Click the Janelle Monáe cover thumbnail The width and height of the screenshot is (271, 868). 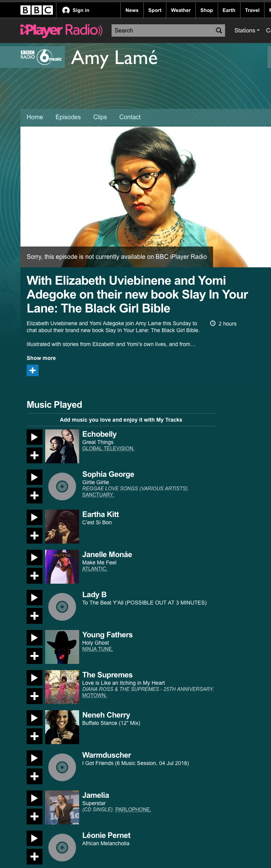tap(62, 567)
